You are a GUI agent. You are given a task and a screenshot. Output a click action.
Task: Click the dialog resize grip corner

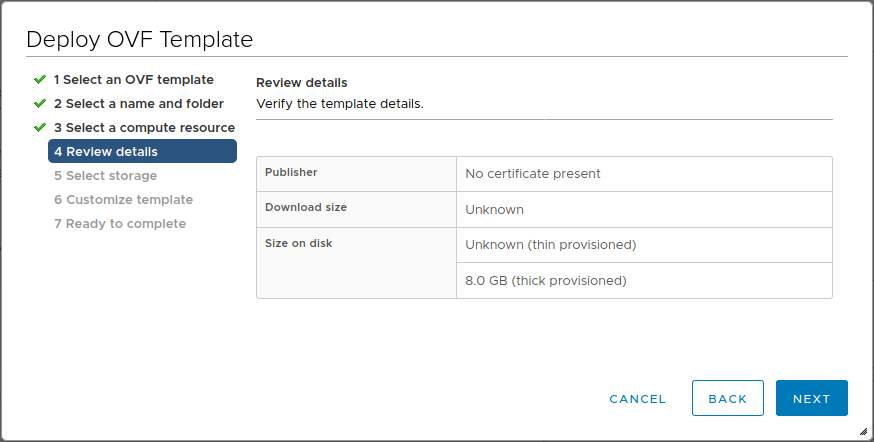click(863, 431)
